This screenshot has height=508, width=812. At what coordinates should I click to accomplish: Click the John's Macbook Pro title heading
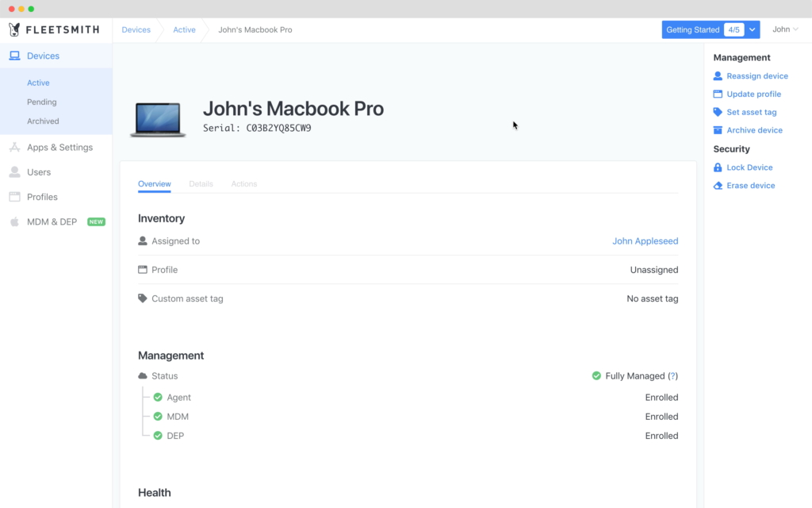coord(293,108)
